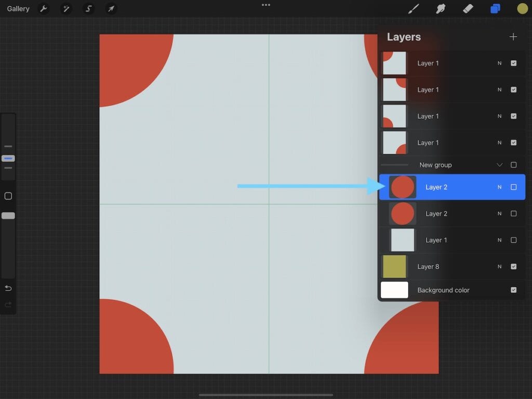This screenshot has height=399, width=532.
Task: Collapse the New group with its chevron
Action: click(x=499, y=165)
